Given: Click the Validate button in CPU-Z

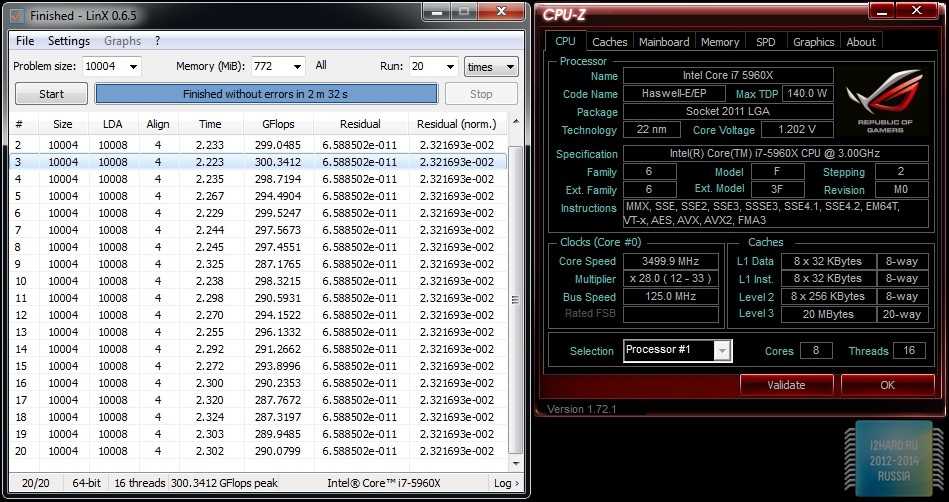Looking at the screenshot, I should [786, 385].
